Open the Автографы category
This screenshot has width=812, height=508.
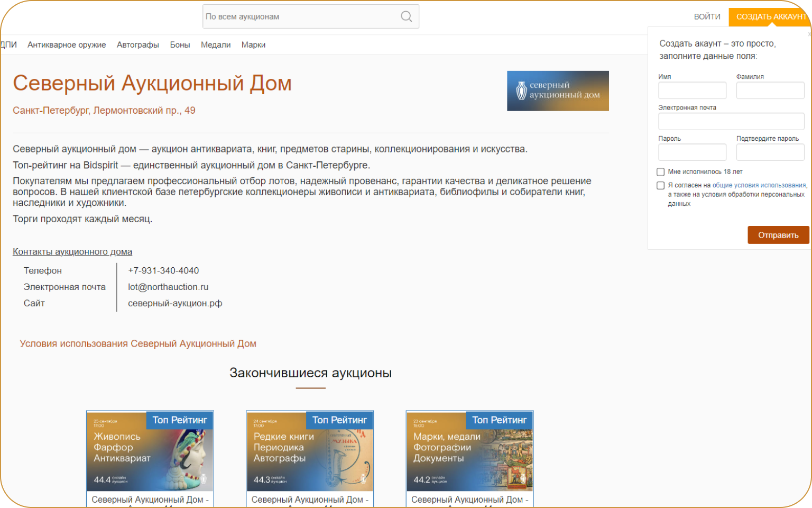[138, 45]
